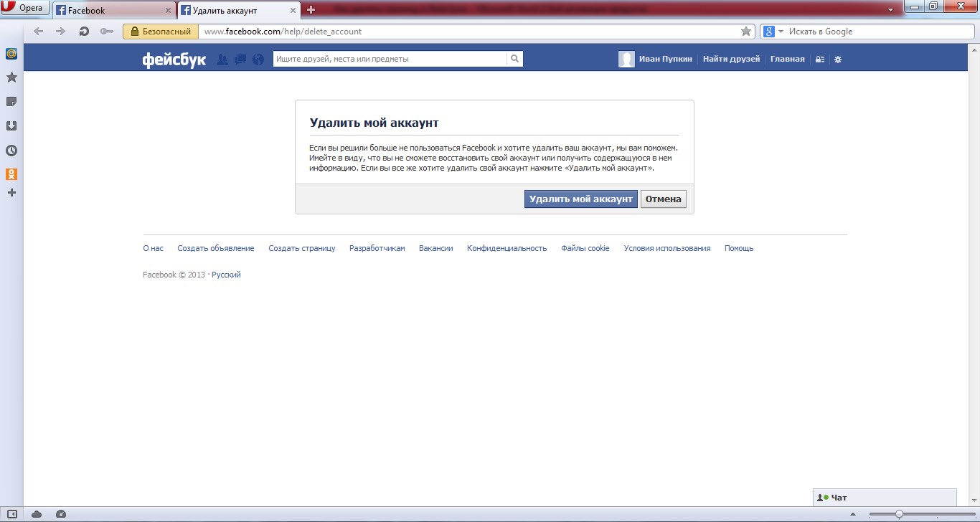Open the Opera main menu button

[x=25, y=9]
